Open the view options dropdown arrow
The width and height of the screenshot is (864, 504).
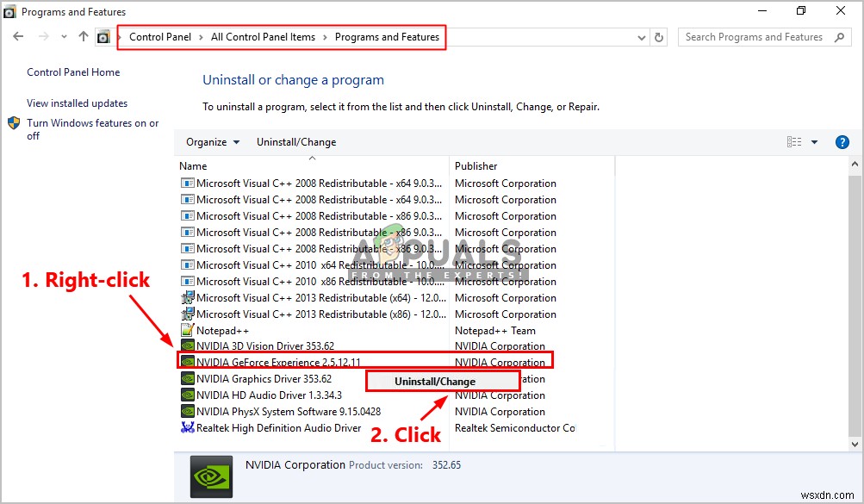click(x=814, y=142)
